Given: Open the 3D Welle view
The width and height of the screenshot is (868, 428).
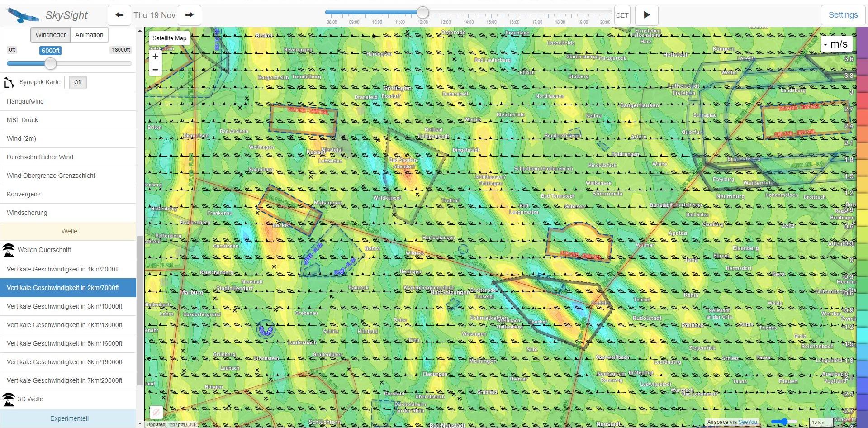Looking at the screenshot, I should coord(30,399).
